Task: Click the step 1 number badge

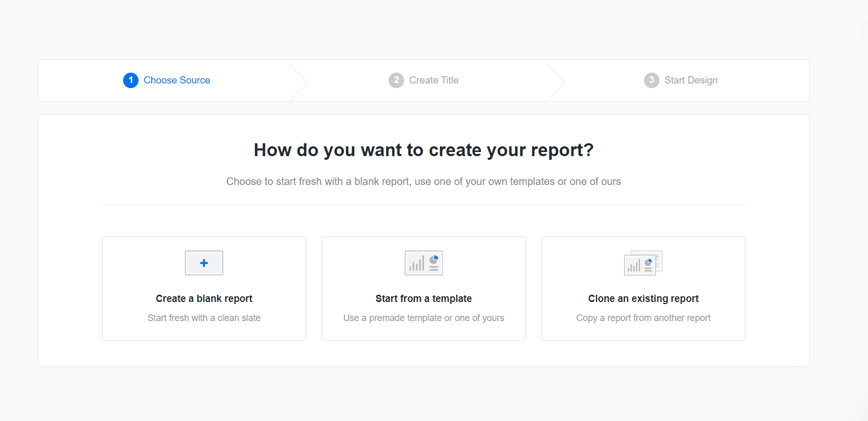Action: (x=131, y=80)
